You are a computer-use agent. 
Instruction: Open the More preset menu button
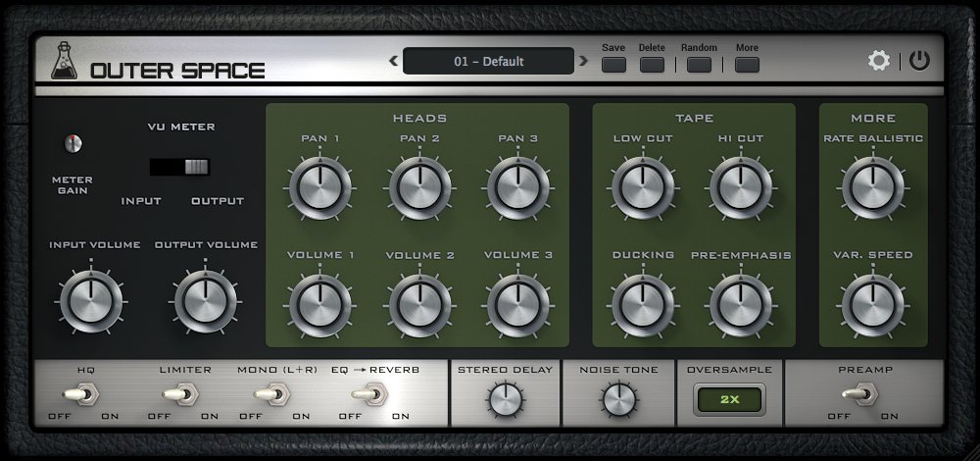point(747,65)
